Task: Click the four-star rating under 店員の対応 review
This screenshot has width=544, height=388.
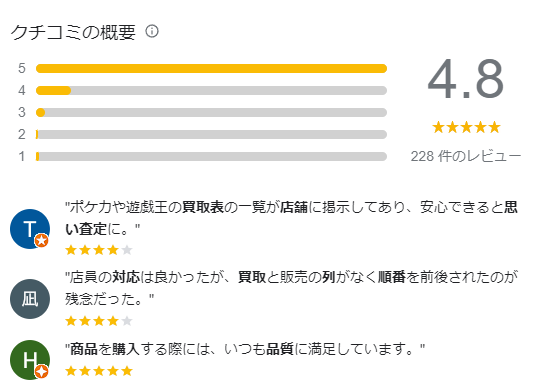Action: 99,321
